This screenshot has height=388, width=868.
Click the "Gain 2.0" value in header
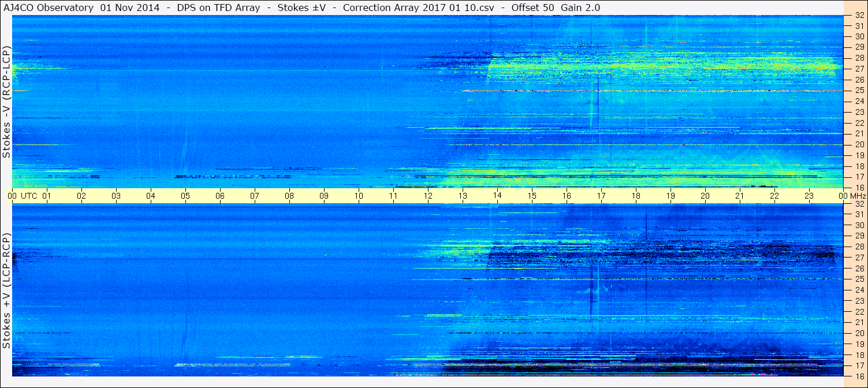click(580, 8)
